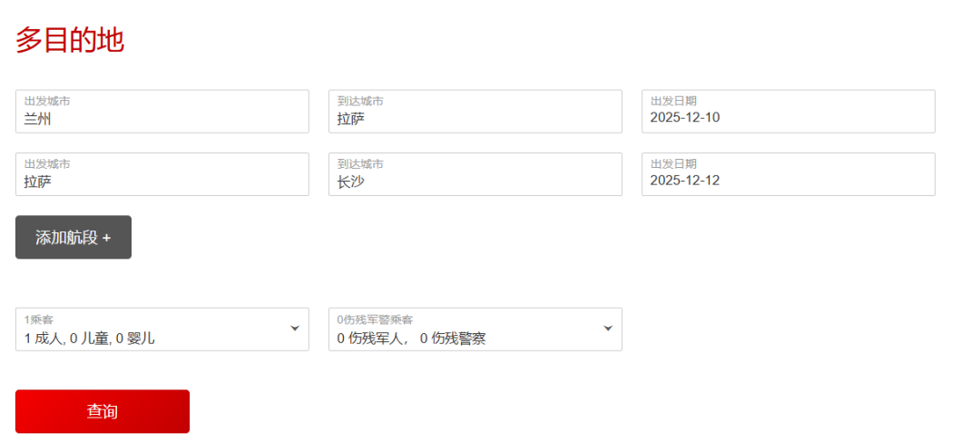The width and height of the screenshot is (980, 443).
Task: Open the 伤残军警乘客 dropdown
Action: [475, 330]
